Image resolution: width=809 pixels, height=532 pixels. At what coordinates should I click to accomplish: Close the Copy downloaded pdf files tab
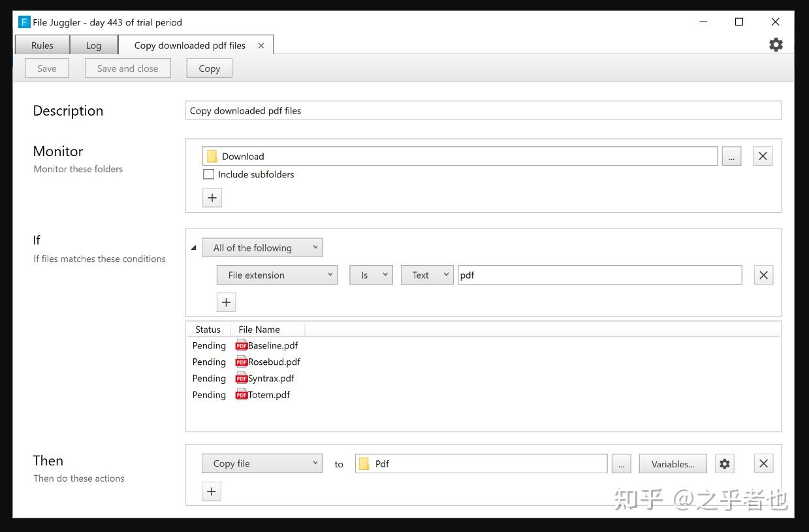pos(261,46)
